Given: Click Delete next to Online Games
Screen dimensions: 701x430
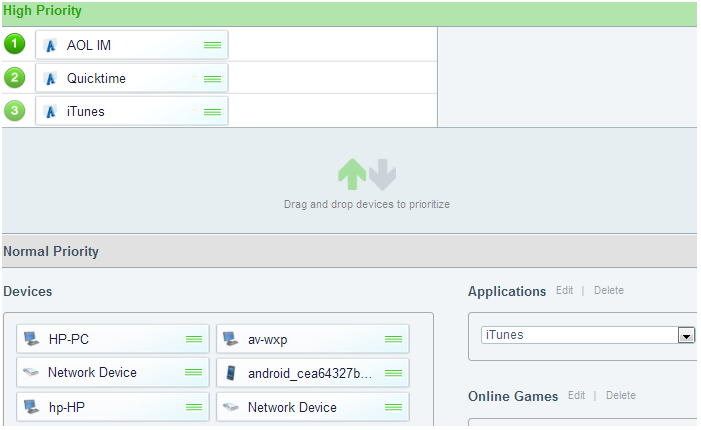Looking at the screenshot, I should (620, 396).
